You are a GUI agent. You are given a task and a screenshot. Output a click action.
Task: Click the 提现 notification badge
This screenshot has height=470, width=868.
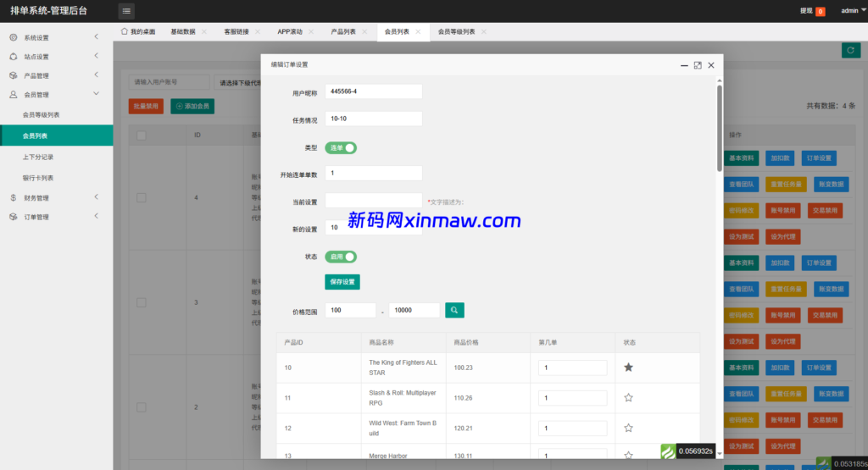click(821, 12)
